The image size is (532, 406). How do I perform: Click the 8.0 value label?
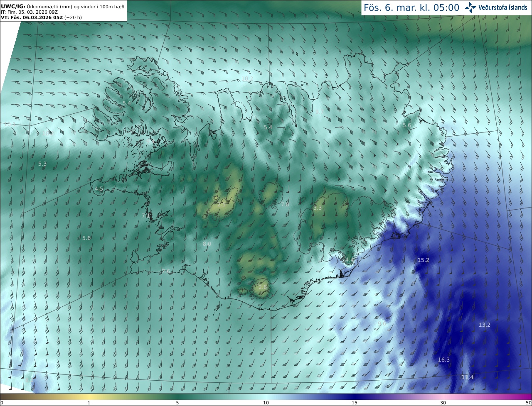(x=207, y=244)
